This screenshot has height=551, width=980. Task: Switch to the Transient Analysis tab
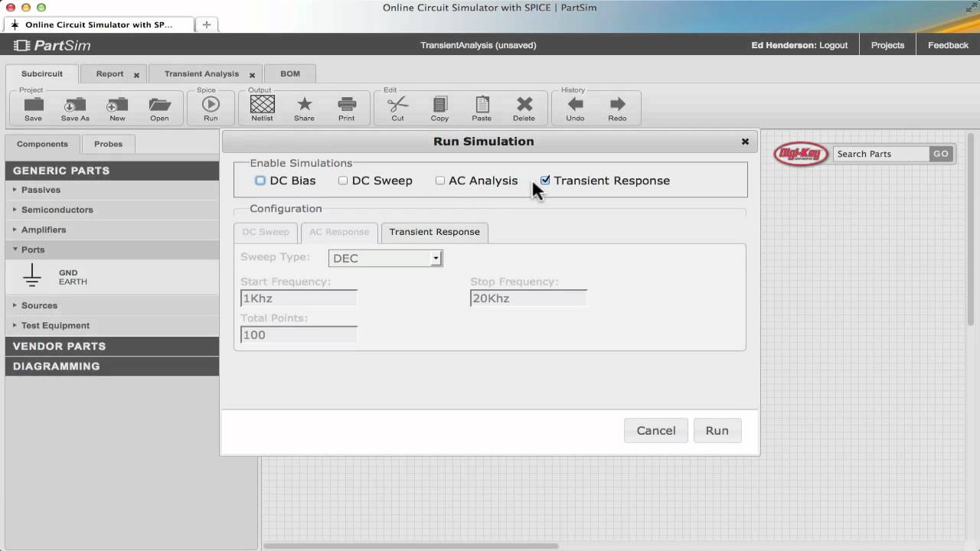(x=201, y=74)
